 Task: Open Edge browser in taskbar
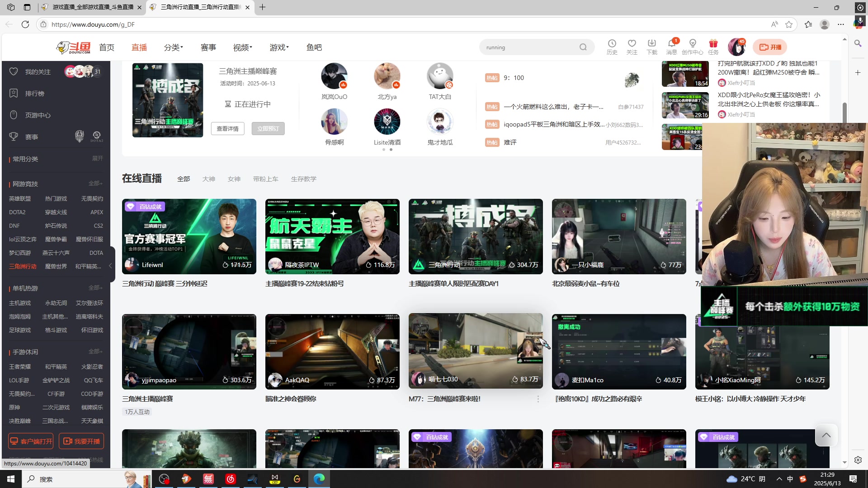[319, 479]
